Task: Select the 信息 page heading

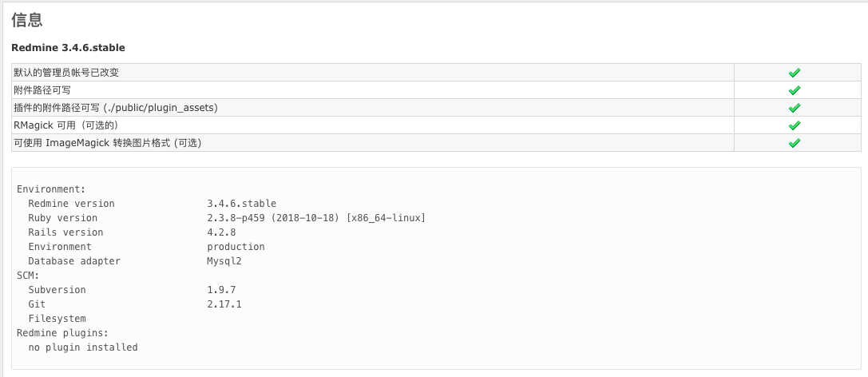Action: pyautogui.click(x=27, y=20)
